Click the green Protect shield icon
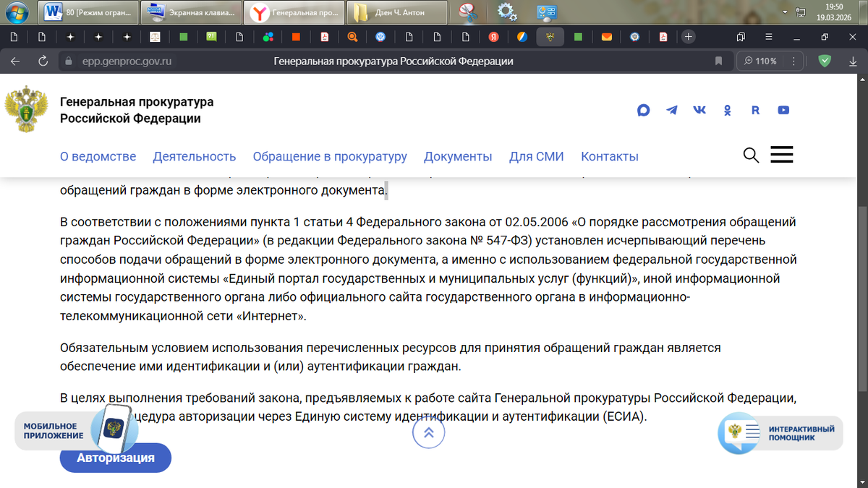 tap(824, 61)
